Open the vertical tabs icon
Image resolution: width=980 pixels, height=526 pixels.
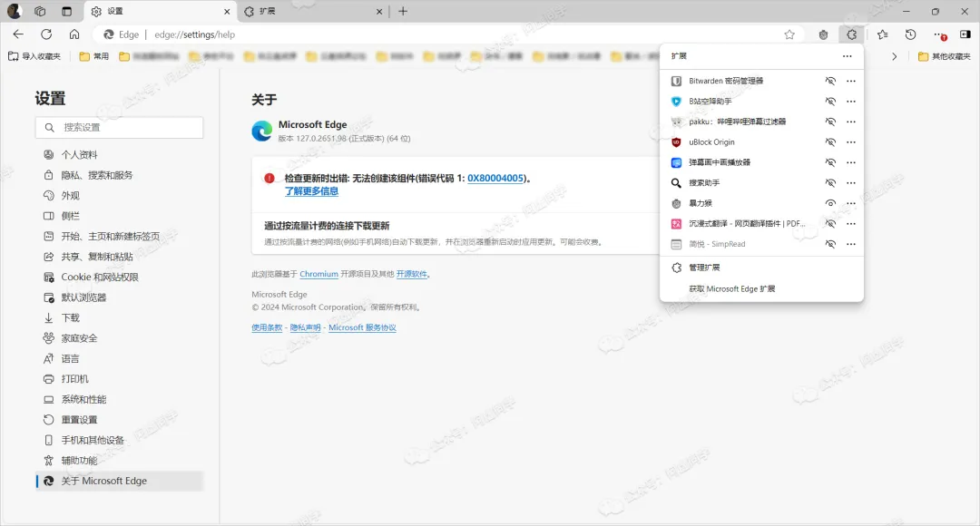[x=66, y=12]
